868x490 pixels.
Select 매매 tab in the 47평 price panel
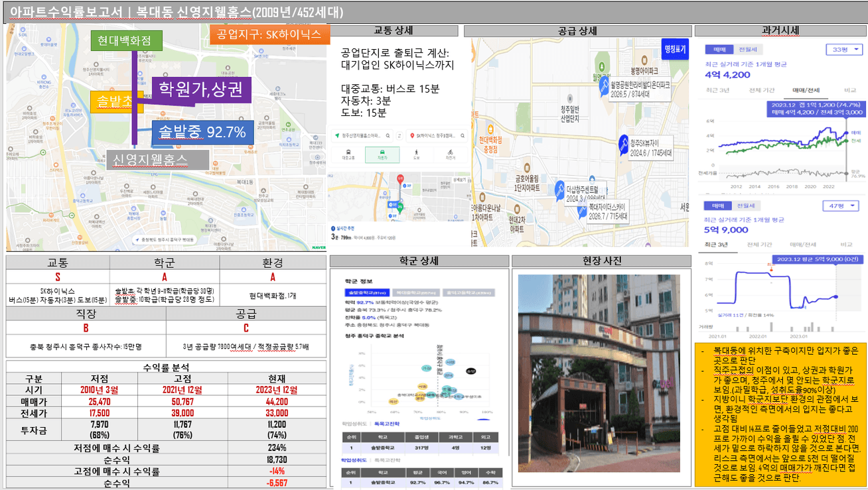(x=717, y=206)
